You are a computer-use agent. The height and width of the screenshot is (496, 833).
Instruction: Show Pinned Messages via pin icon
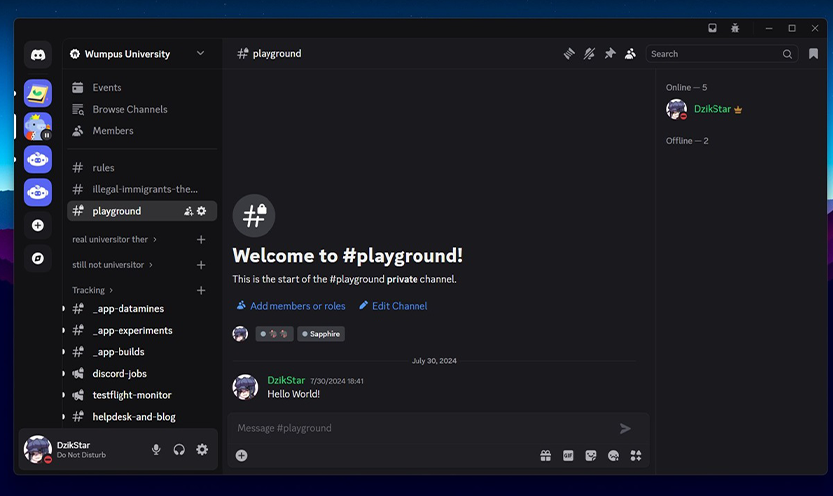[610, 54]
